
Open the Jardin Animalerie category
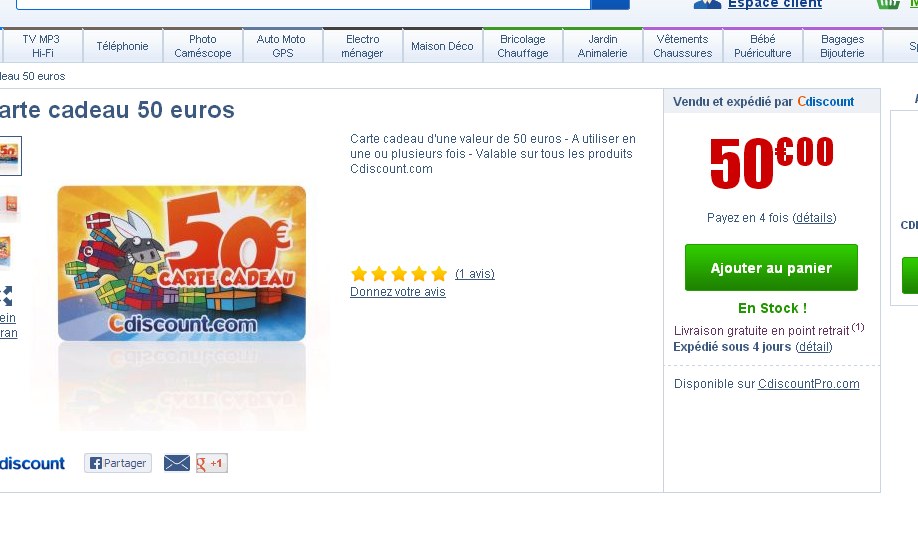point(602,46)
